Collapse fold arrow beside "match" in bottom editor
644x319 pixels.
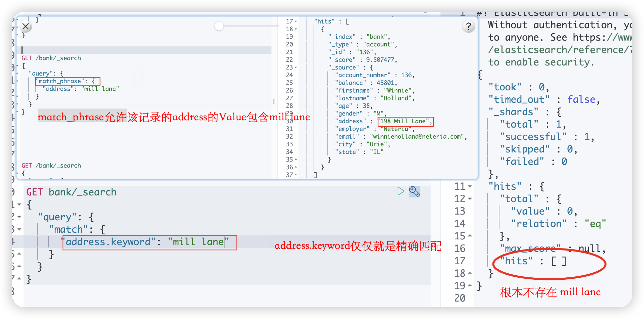19,229
